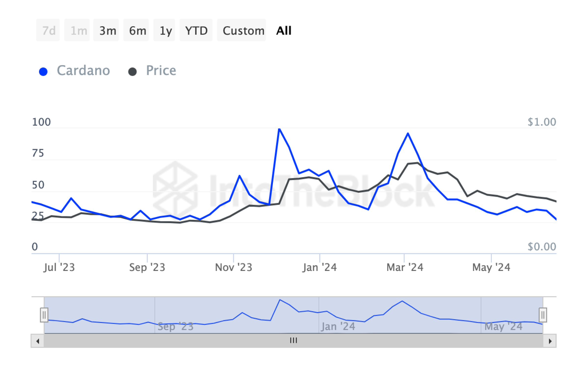Toggle the Price series dark legend dot
The image size is (588, 375).
[x=133, y=72]
